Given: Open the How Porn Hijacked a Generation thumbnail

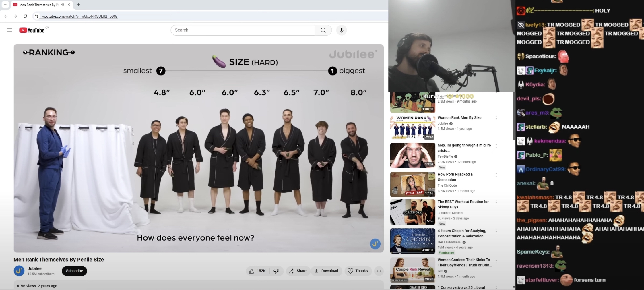Looking at the screenshot, I should coord(413,184).
